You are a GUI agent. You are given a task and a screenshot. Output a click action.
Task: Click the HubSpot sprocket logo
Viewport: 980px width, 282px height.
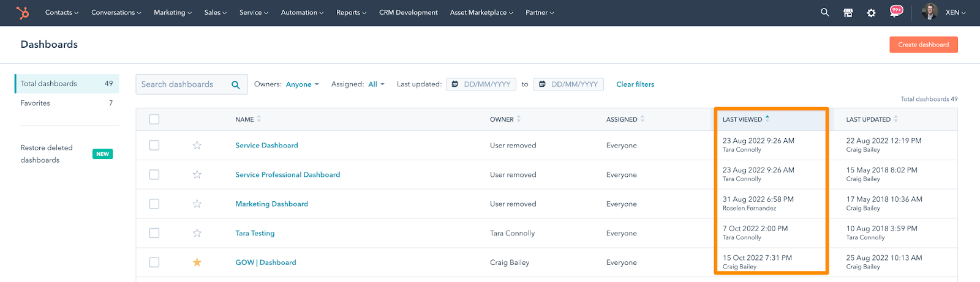[23, 12]
